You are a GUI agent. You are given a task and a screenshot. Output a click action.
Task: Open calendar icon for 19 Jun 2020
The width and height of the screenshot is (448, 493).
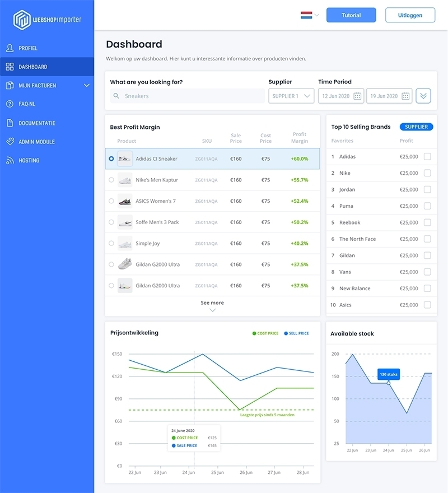tap(405, 96)
